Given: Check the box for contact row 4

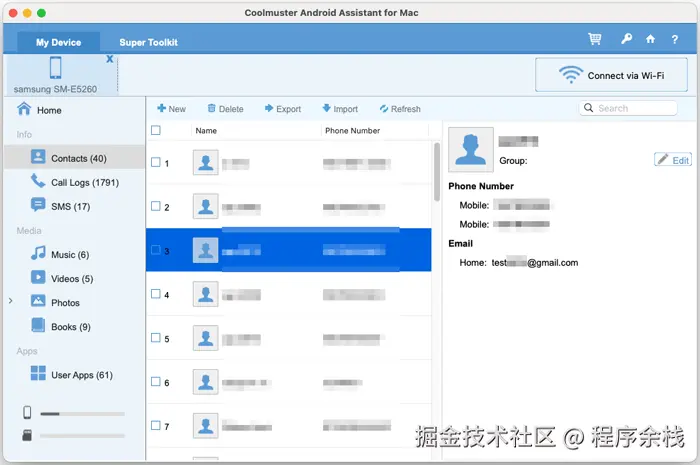Looking at the screenshot, I should (155, 294).
